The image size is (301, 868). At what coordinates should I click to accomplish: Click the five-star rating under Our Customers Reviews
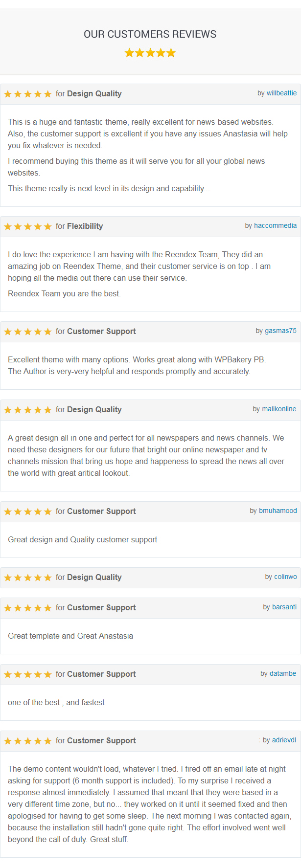[150, 53]
